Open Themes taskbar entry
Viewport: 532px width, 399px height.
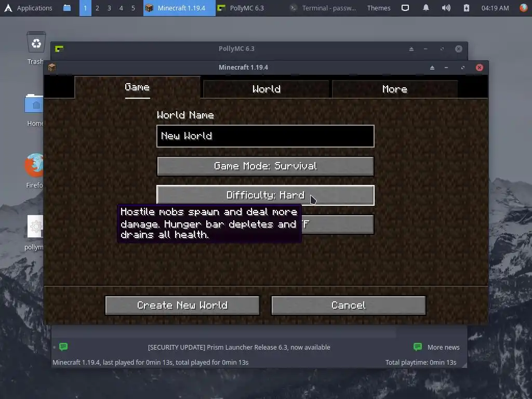point(379,8)
